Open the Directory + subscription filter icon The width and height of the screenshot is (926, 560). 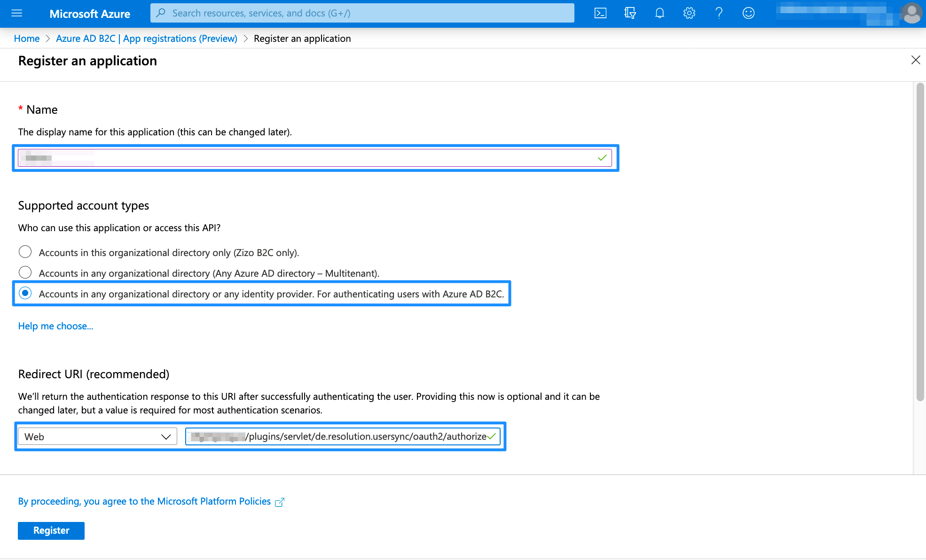click(630, 13)
